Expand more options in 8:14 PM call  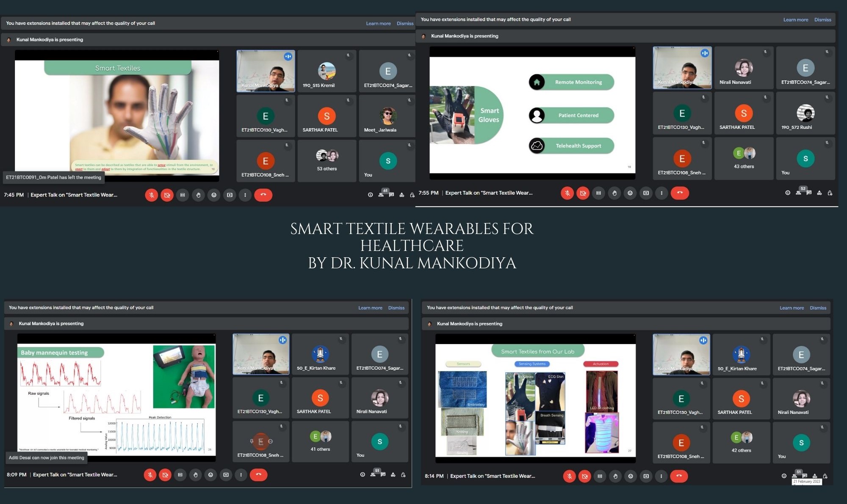click(661, 476)
